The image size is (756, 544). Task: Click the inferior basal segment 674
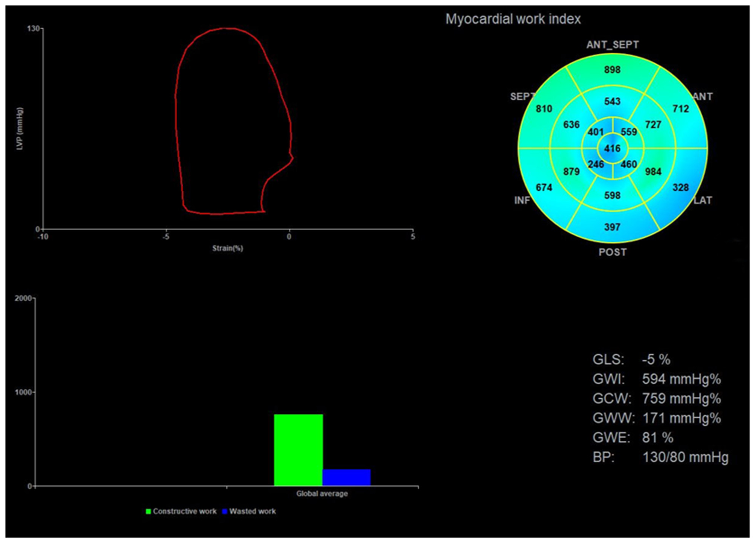tap(544, 187)
